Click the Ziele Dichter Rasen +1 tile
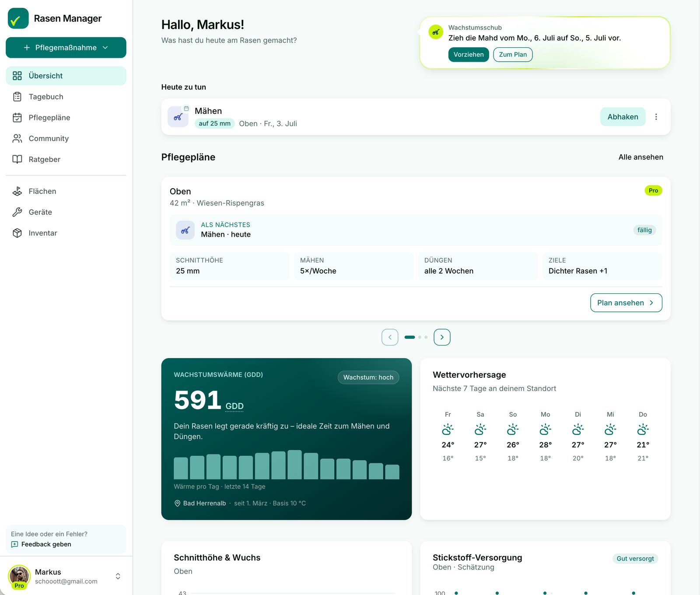The width and height of the screenshot is (700, 595). point(602,266)
